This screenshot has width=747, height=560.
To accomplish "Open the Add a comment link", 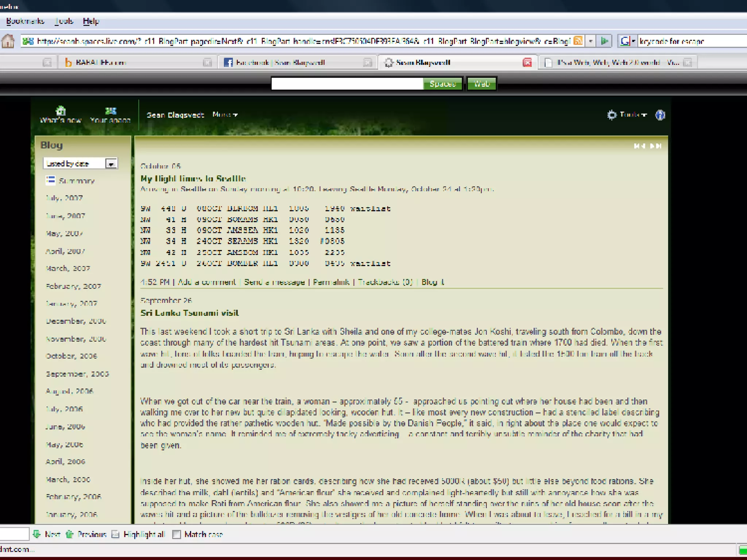I will 206,282.
